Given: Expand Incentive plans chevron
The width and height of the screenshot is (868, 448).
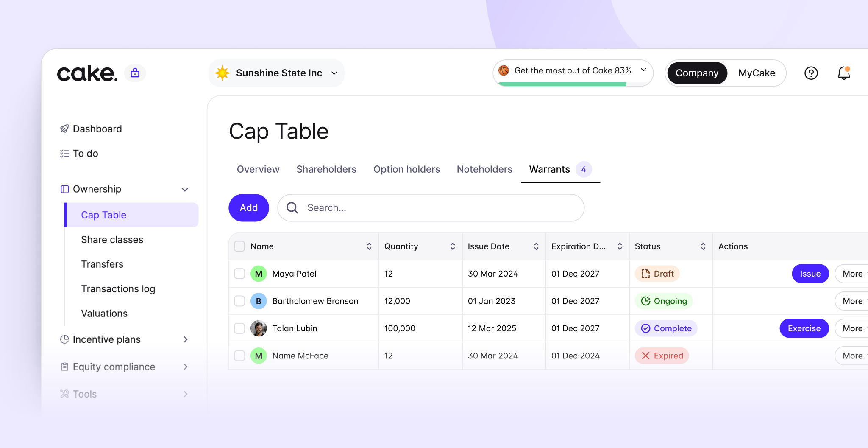Looking at the screenshot, I should [x=185, y=339].
